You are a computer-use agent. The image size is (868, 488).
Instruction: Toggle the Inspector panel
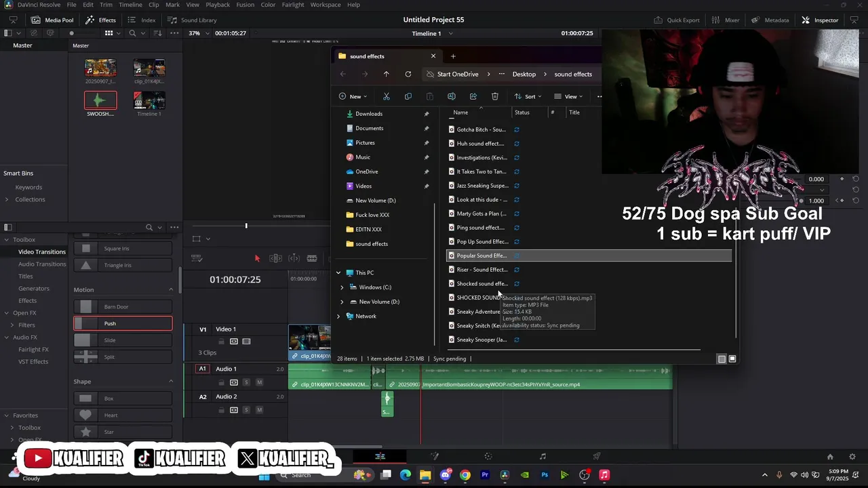click(x=819, y=20)
